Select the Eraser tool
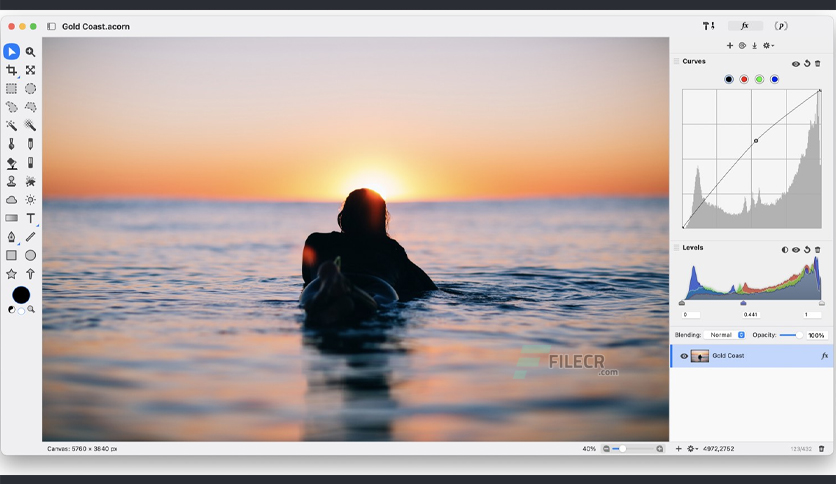Screen dimensions: 836x484 coord(30,163)
